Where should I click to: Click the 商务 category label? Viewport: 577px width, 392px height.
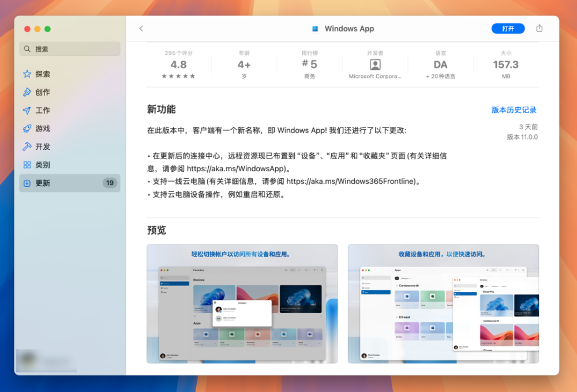coord(309,76)
